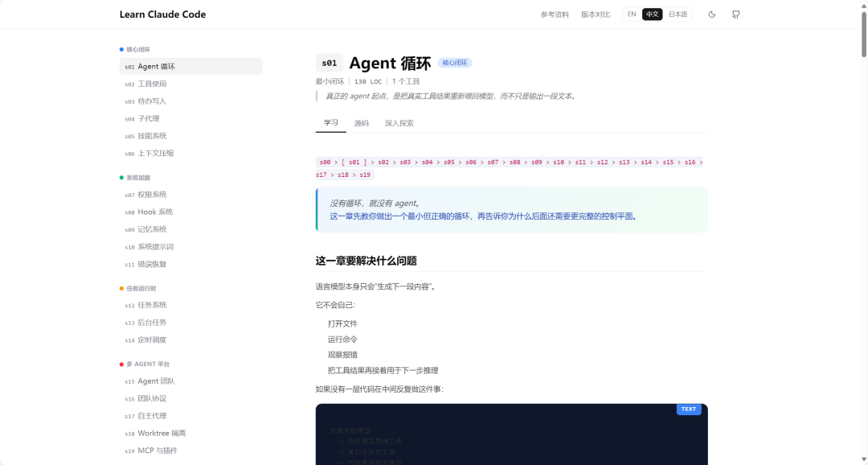Click the green dot beside 核心闭环 section header
Image resolution: width=868 pixels, height=465 pixels.
tap(122, 49)
